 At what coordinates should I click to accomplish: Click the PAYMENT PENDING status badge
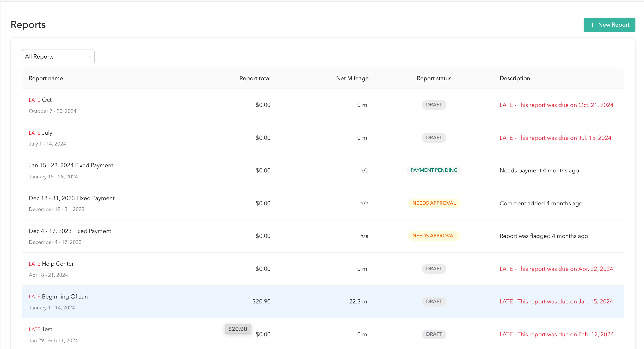click(434, 170)
